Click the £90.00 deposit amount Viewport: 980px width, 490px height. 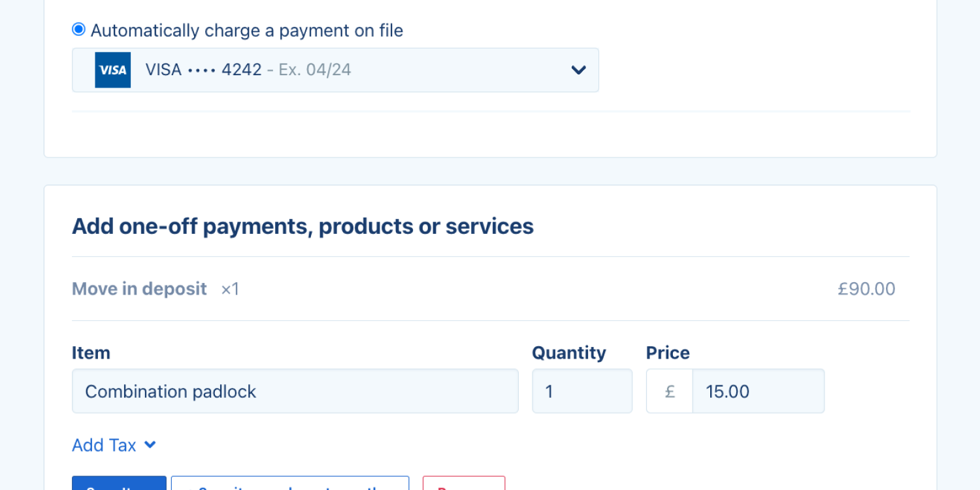866,289
